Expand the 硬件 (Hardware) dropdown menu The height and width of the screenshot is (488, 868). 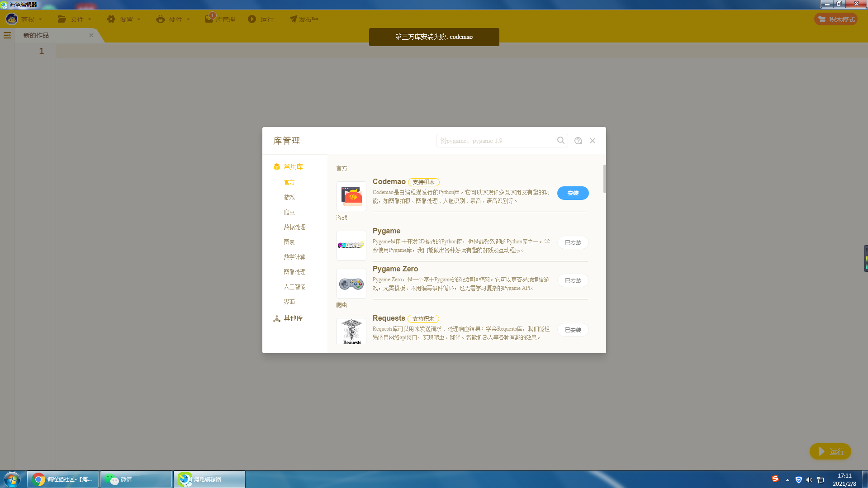pos(173,19)
